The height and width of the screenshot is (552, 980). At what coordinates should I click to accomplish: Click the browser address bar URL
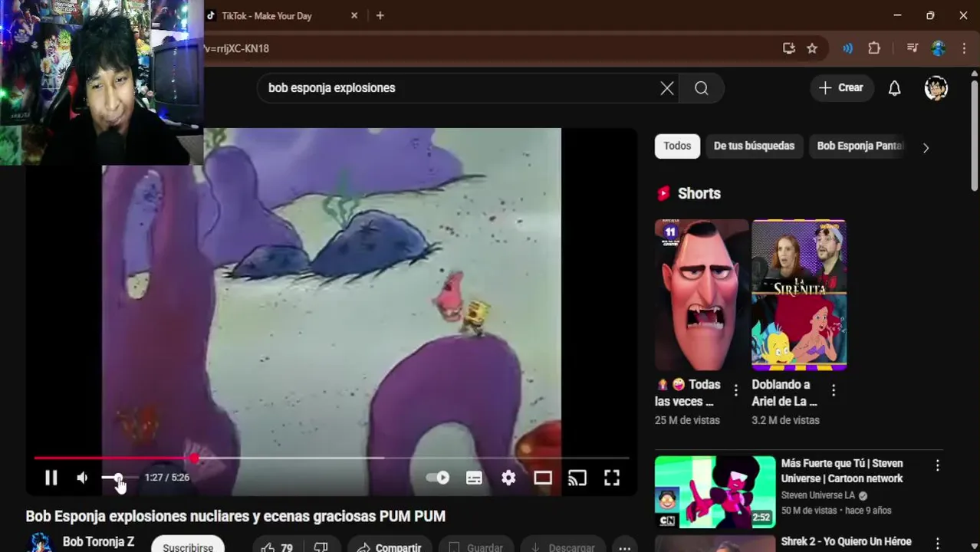[x=236, y=48]
